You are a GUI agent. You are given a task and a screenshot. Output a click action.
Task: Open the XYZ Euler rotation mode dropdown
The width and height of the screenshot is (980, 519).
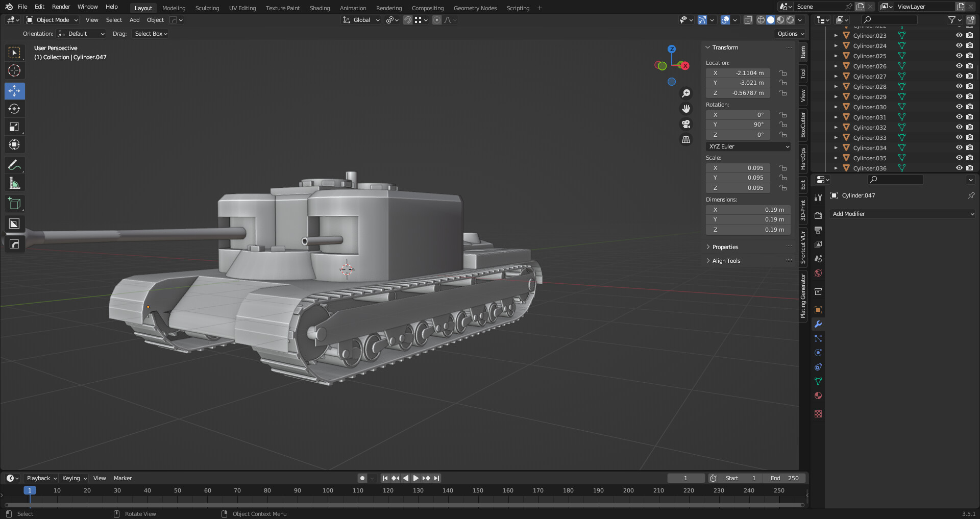(x=748, y=146)
